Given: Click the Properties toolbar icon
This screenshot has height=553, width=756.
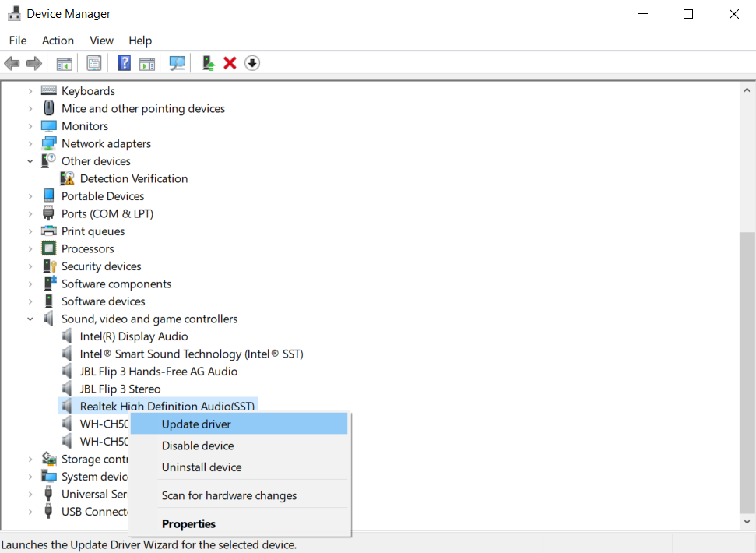Looking at the screenshot, I should [x=94, y=63].
